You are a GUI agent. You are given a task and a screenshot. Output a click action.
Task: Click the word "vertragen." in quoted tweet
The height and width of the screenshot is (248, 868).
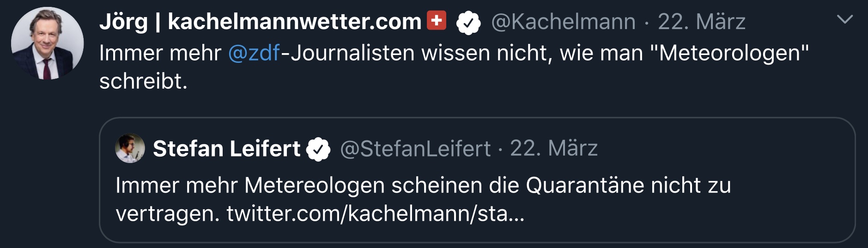click(x=167, y=213)
